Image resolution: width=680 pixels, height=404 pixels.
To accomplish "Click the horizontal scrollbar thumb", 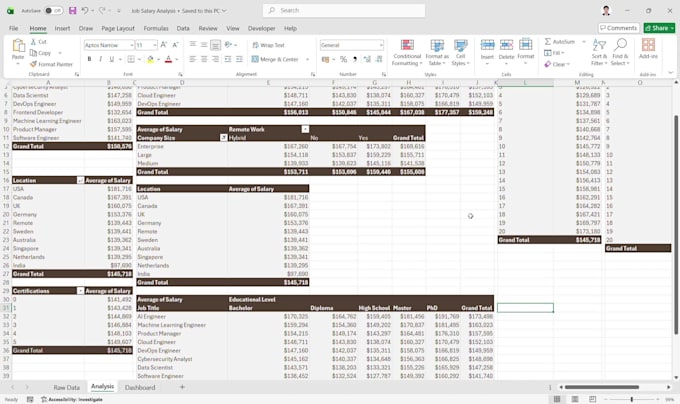I will click(x=602, y=387).
